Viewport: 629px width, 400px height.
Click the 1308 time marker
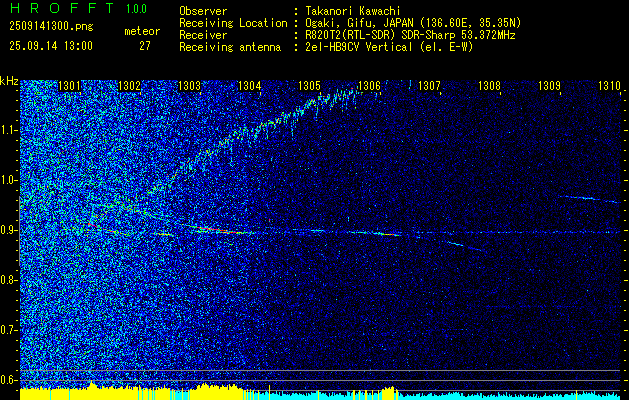[489, 86]
